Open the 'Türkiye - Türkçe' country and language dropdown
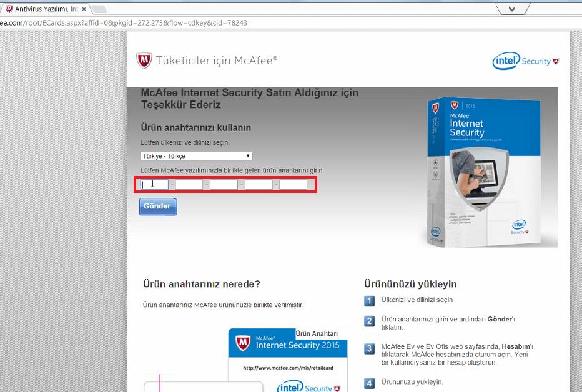Image resolution: width=582 pixels, height=392 pixels. pos(195,155)
